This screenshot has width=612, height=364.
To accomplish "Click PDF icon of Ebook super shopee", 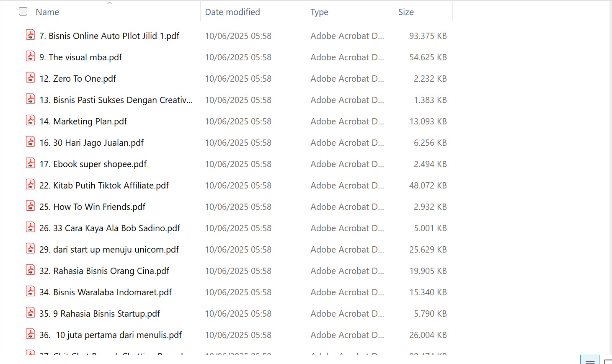I will [x=31, y=163].
